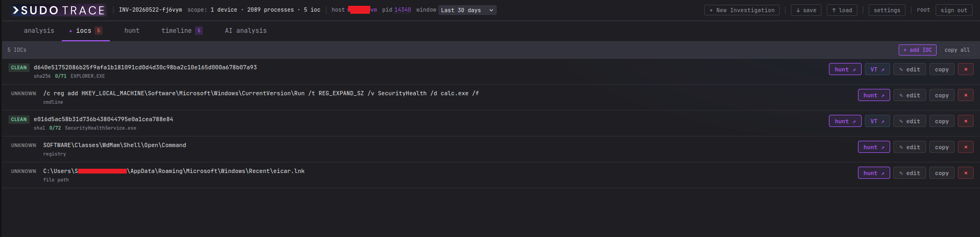This screenshot has height=237, width=980.
Task: Hunt the SecurityHealthService.exe sha1 hash
Action: tap(845, 121)
